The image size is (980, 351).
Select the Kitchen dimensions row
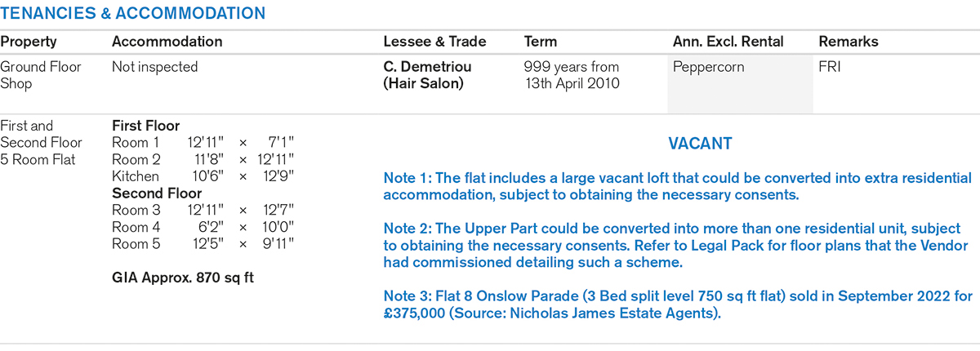tap(202, 176)
